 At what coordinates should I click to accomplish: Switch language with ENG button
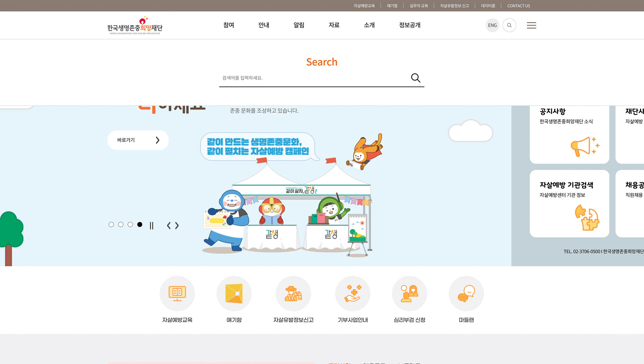[492, 25]
